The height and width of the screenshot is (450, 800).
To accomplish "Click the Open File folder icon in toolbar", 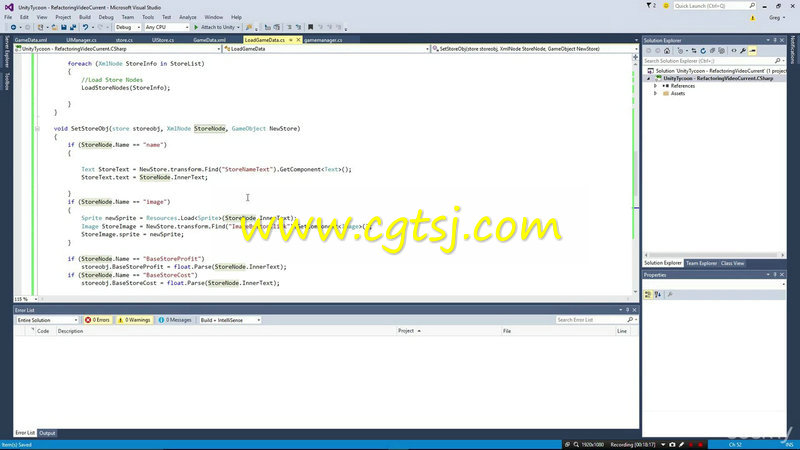I will pos(54,27).
